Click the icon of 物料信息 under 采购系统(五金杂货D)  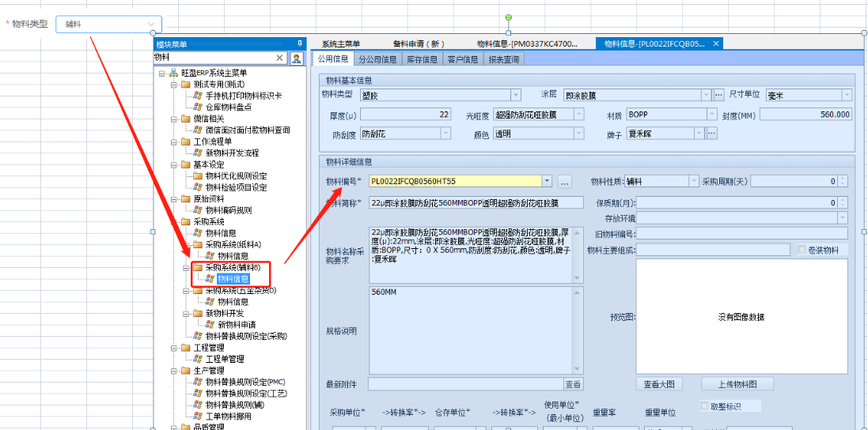point(210,302)
